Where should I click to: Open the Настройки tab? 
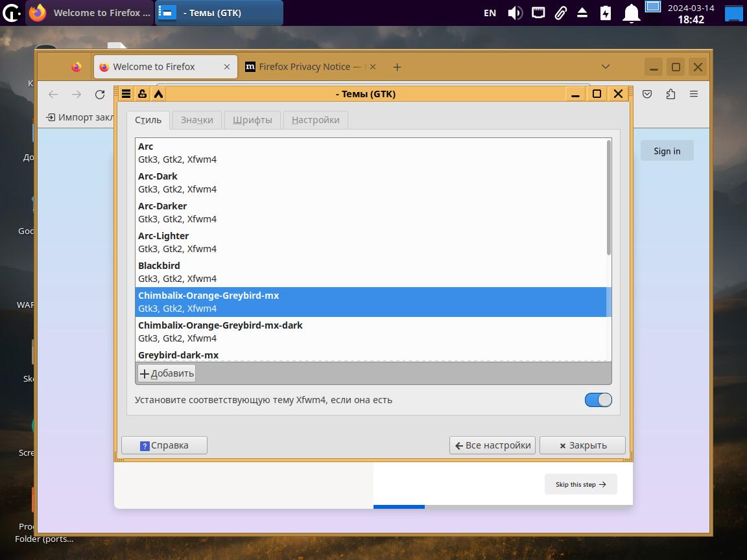point(315,120)
